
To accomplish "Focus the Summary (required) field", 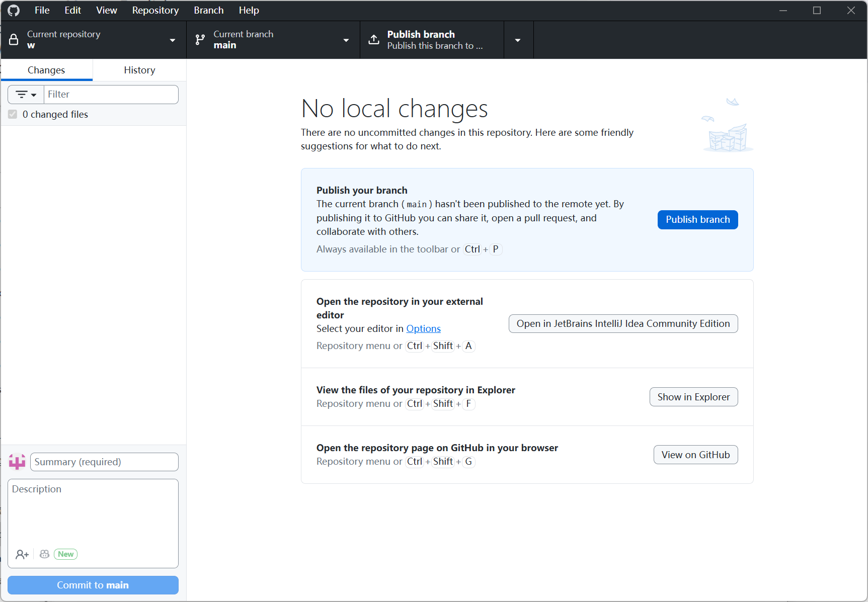I will click(104, 462).
